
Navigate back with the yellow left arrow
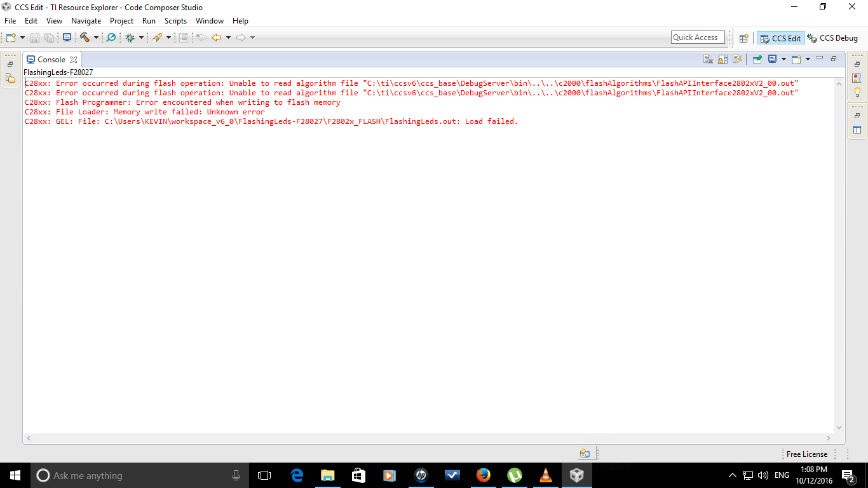217,37
